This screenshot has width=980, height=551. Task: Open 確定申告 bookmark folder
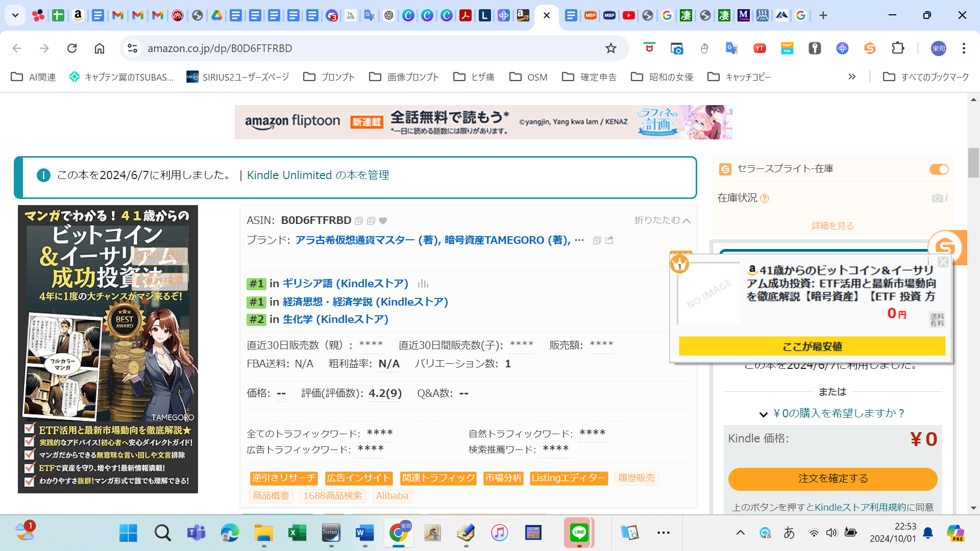point(589,77)
